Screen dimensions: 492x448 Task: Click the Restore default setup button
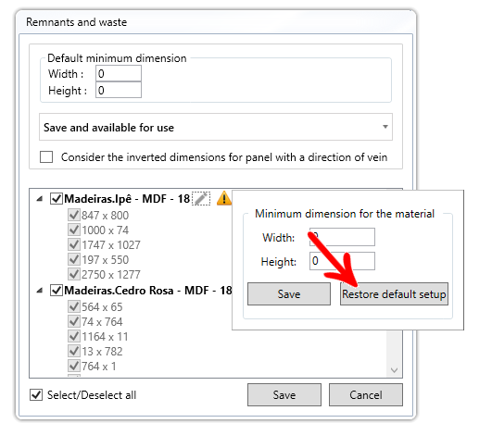pyautogui.click(x=394, y=294)
